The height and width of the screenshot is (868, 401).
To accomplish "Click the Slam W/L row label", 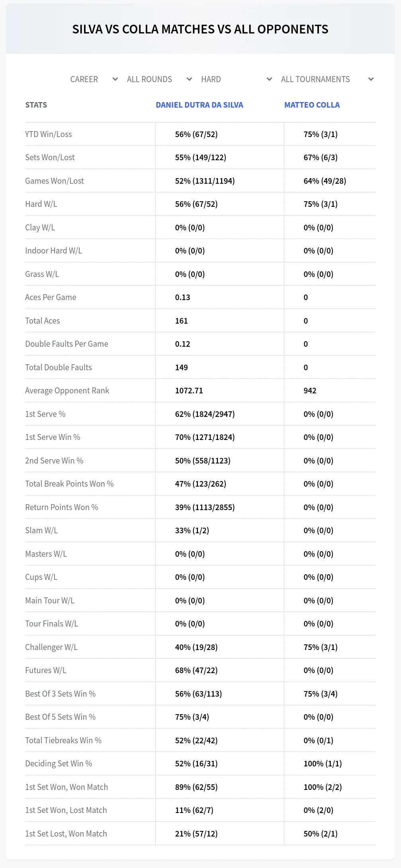I will (x=41, y=530).
